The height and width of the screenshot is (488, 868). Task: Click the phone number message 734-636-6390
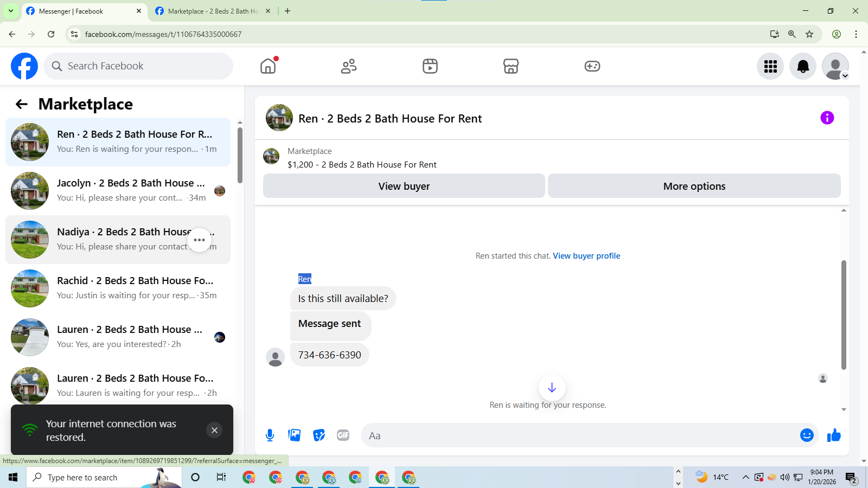330,355
